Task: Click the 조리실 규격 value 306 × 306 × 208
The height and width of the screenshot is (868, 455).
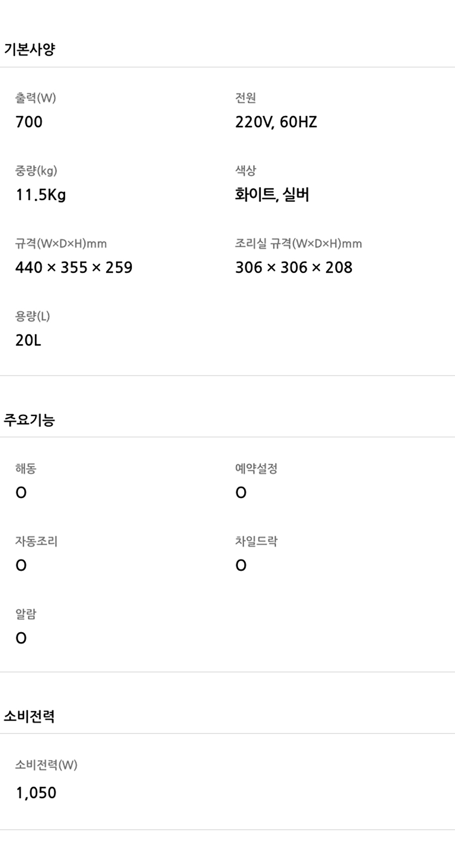Action: 294,267
